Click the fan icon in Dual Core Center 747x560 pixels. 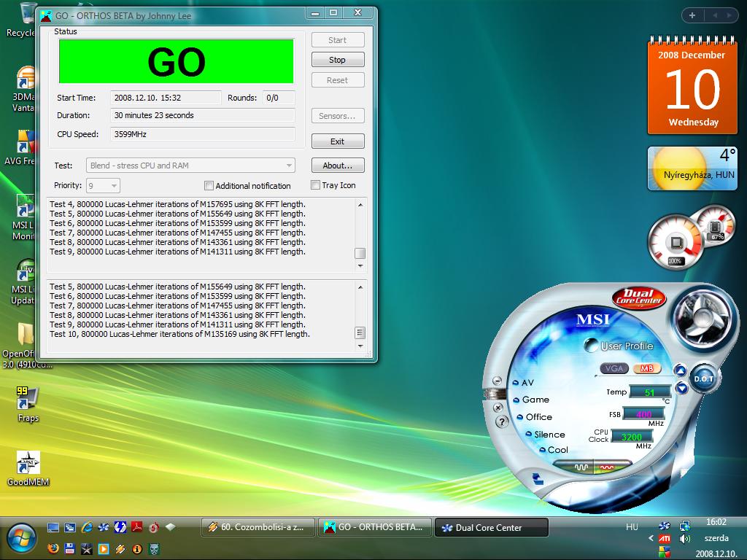[x=704, y=317]
